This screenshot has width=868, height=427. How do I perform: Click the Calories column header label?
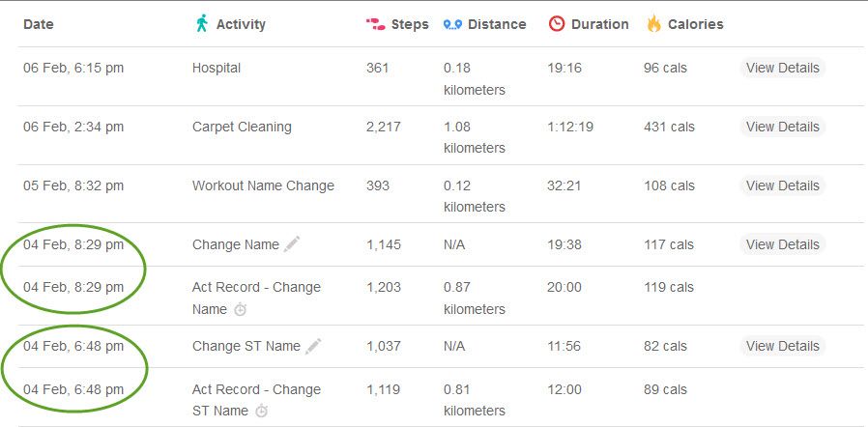pos(695,24)
